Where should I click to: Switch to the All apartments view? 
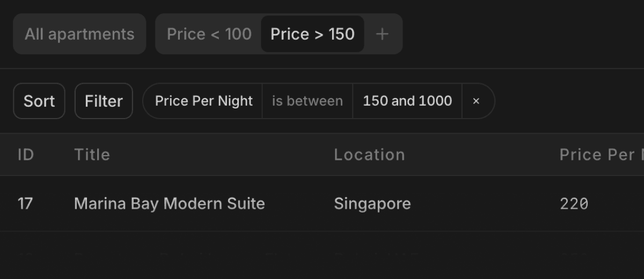point(79,34)
